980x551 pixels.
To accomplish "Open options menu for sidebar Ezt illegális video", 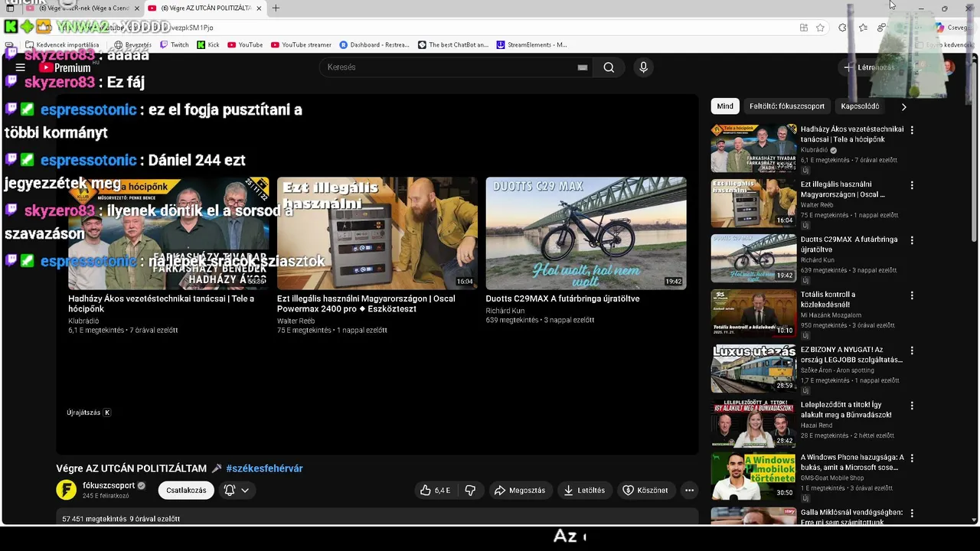I will [912, 185].
